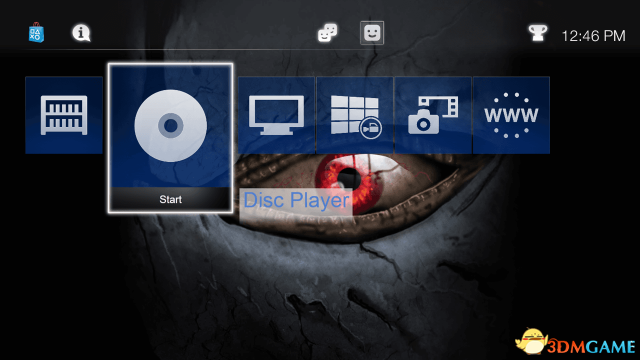Open the What's New info bubble icon
This screenshot has height=360, width=640.
pos(81,33)
